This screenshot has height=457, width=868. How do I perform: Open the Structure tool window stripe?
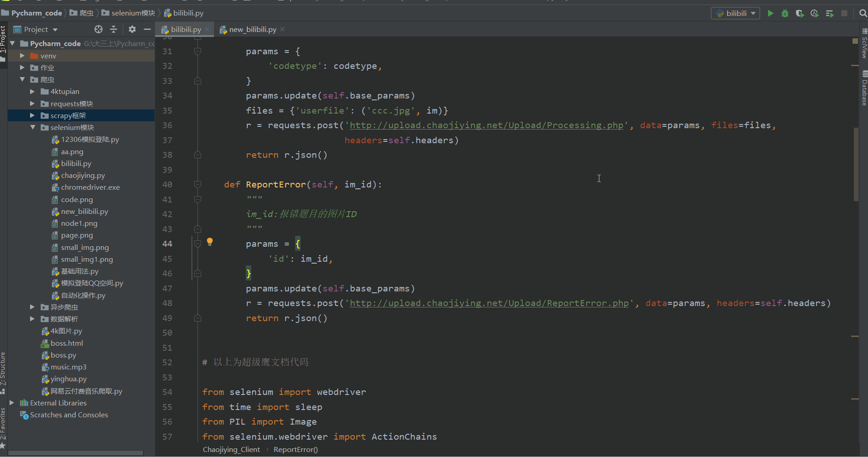click(3, 373)
